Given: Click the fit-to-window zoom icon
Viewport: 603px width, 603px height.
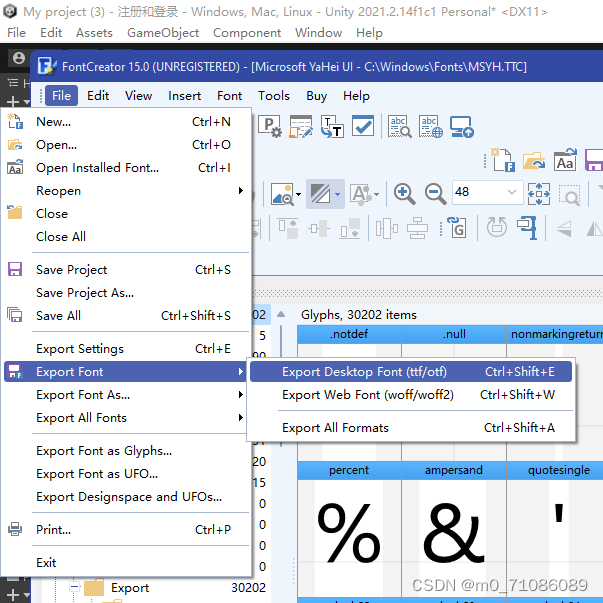Looking at the screenshot, I should (x=539, y=193).
